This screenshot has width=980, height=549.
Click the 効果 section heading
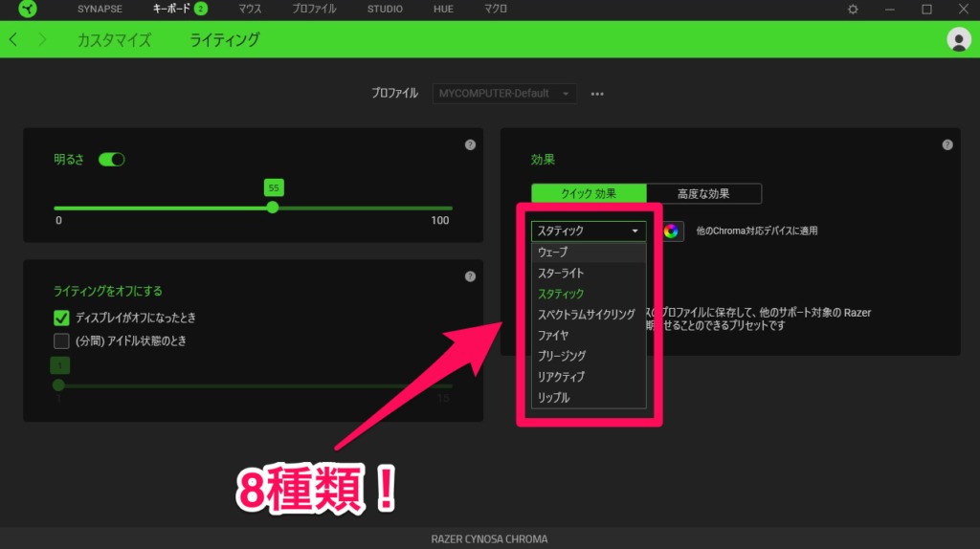543,160
